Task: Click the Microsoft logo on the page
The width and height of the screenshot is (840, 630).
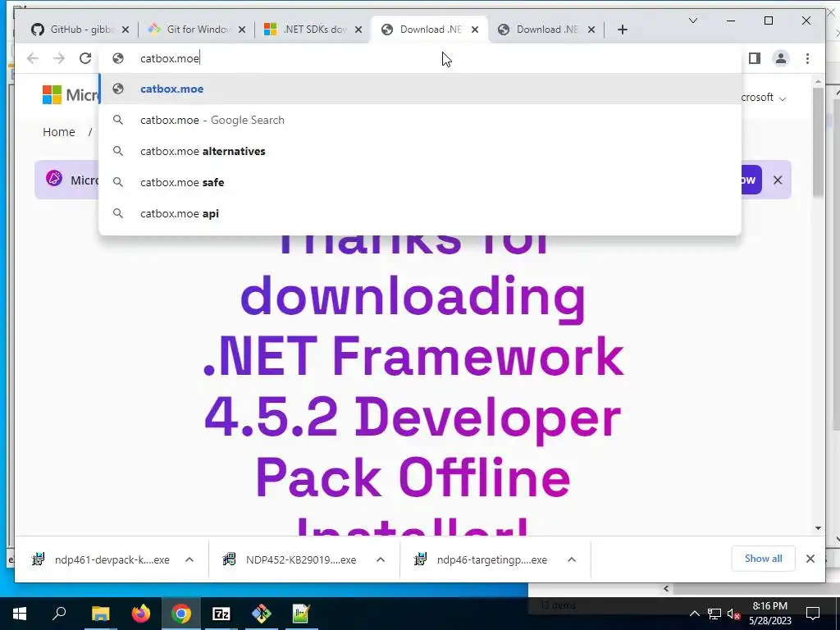Action: coord(71,95)
